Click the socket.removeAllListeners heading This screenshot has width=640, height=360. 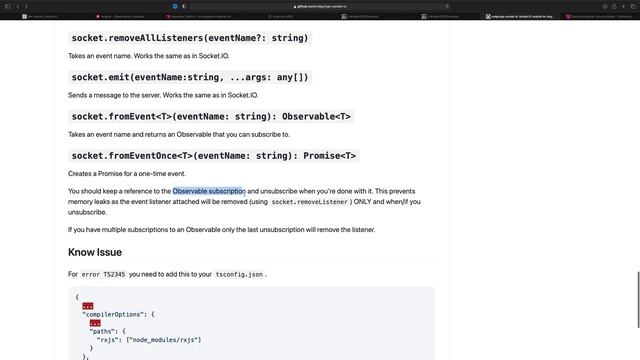[x=190, y=38]
